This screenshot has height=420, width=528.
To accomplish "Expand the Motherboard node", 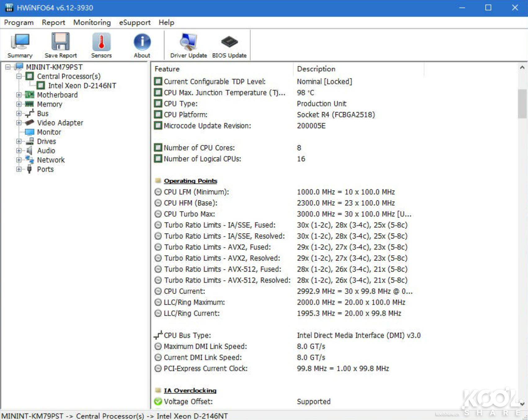I will pos(19,95).
